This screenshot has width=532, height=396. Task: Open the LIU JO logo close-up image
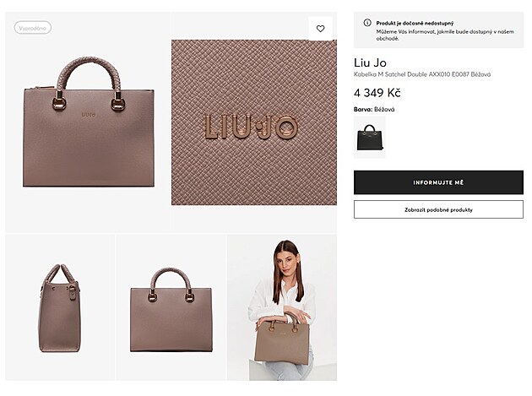click(254, 122)
